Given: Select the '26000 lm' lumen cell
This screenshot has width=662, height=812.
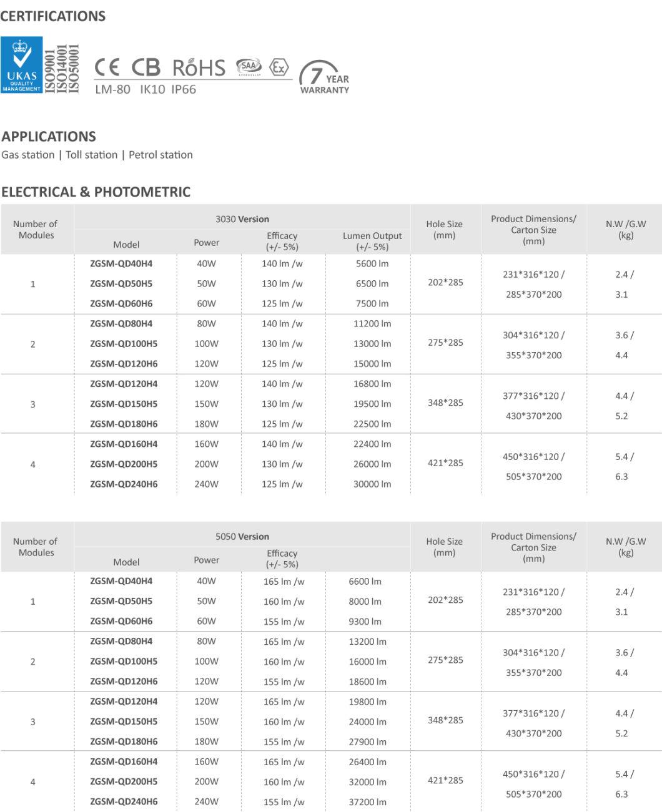Looking at the screenshot, I should (x=372, y=464).
